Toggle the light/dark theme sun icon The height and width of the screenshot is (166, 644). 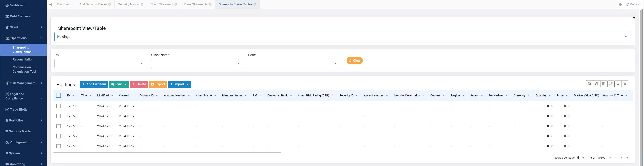click(634, 18)
